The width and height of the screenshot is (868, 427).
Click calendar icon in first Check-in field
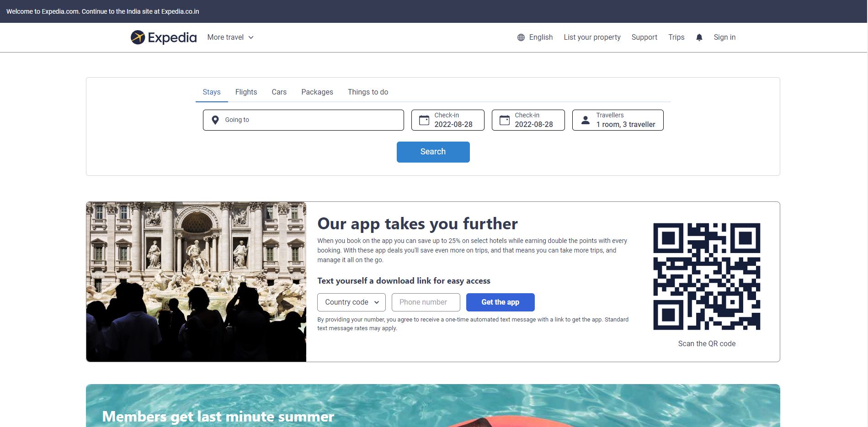(x=424, y=120)
